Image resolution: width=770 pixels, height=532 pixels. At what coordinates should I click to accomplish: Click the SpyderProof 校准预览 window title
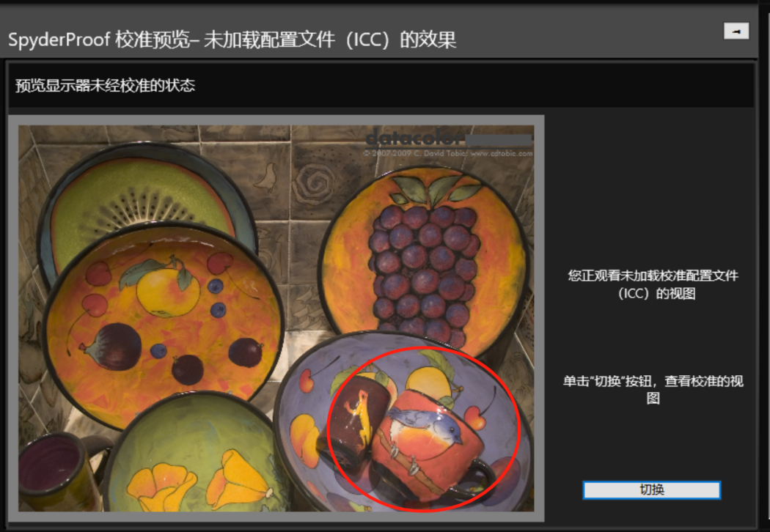pyautogui.click(x=232, y=40)
